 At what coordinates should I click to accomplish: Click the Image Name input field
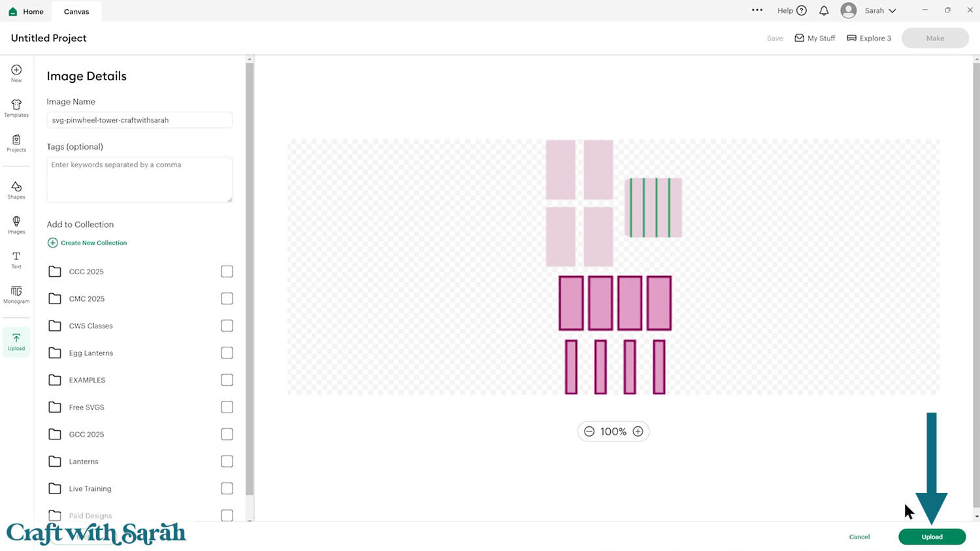tap(140, 120)
